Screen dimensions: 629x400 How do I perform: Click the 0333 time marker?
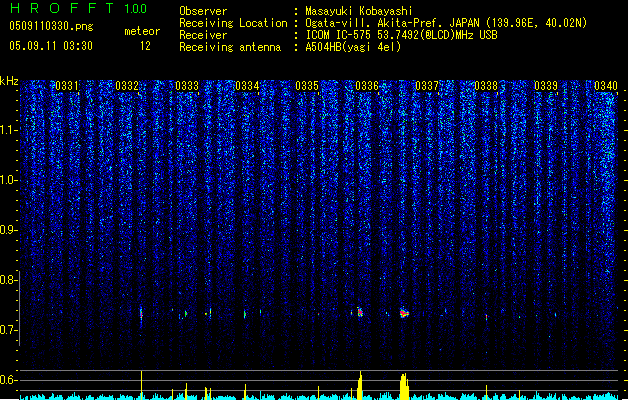point(187,86)
